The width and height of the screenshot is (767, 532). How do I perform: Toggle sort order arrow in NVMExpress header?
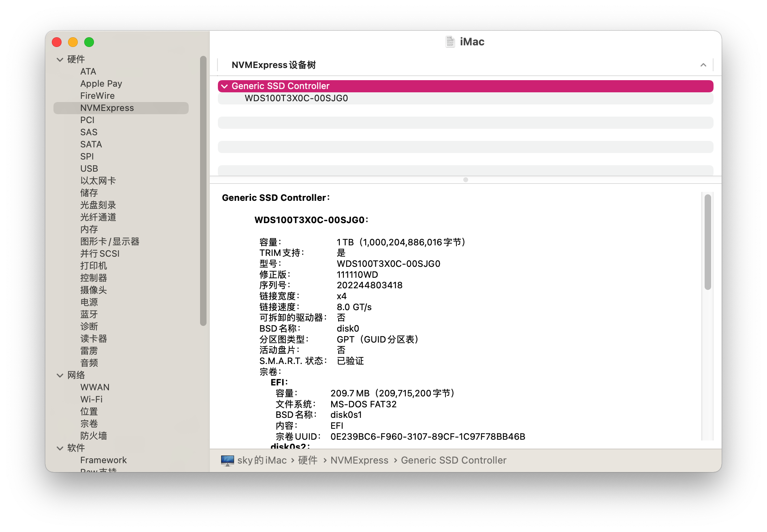click(x=703, y=65)
